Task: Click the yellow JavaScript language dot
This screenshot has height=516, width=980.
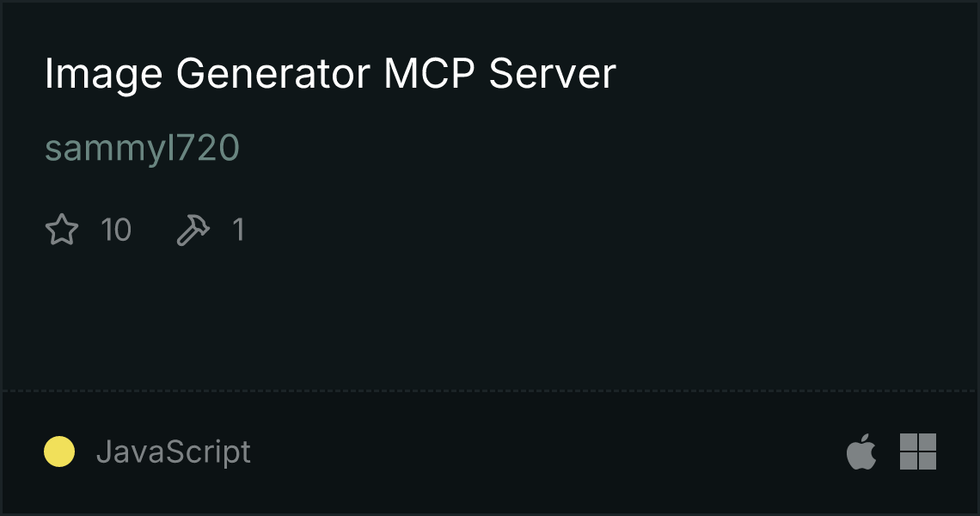Action: (x=59, y=451)
